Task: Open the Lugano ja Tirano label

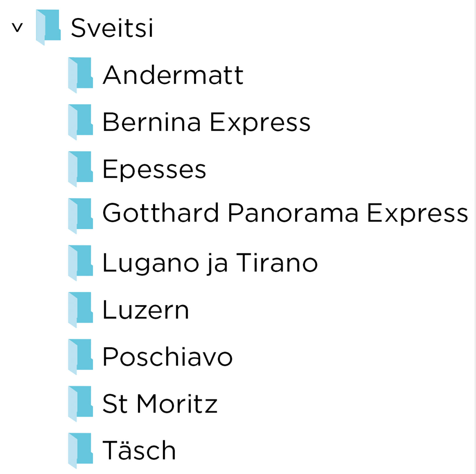Action: point(210,263)
